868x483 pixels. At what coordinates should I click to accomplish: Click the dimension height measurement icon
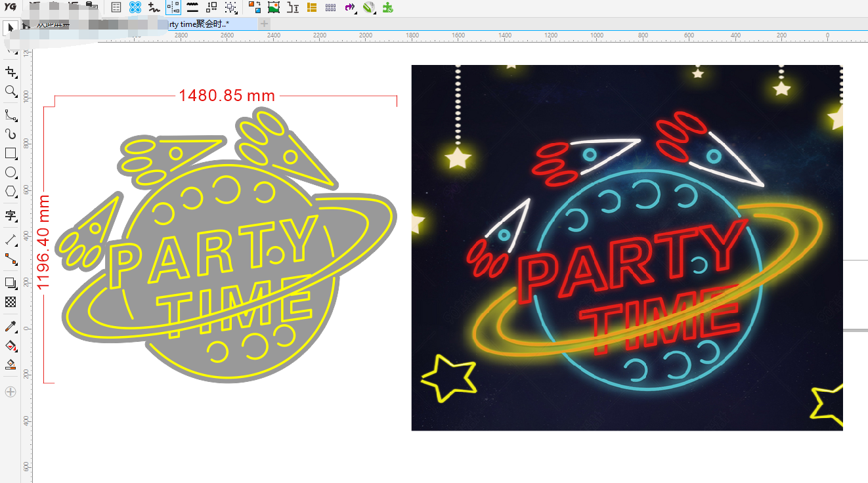point(293,7)
